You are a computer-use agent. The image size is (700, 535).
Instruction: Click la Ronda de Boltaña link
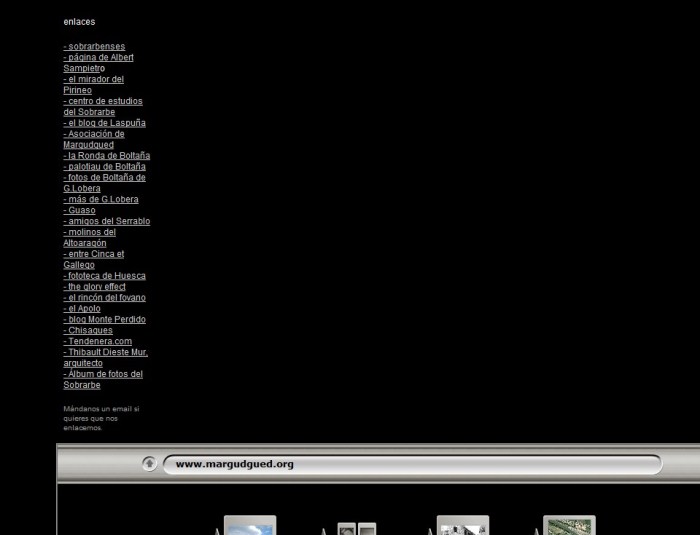coord(106,156)
